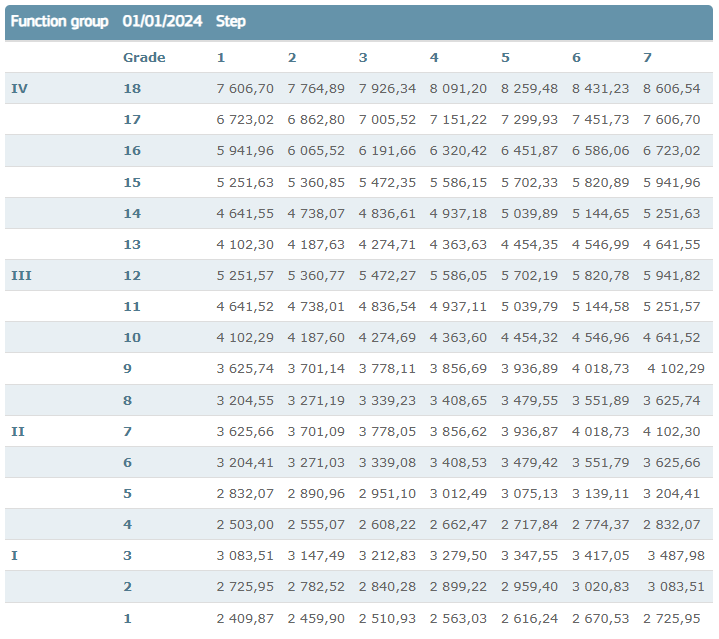The image size is (719, 639).
Task: Click the cell containing 5 039,89
Action: (x=529, y=213)
